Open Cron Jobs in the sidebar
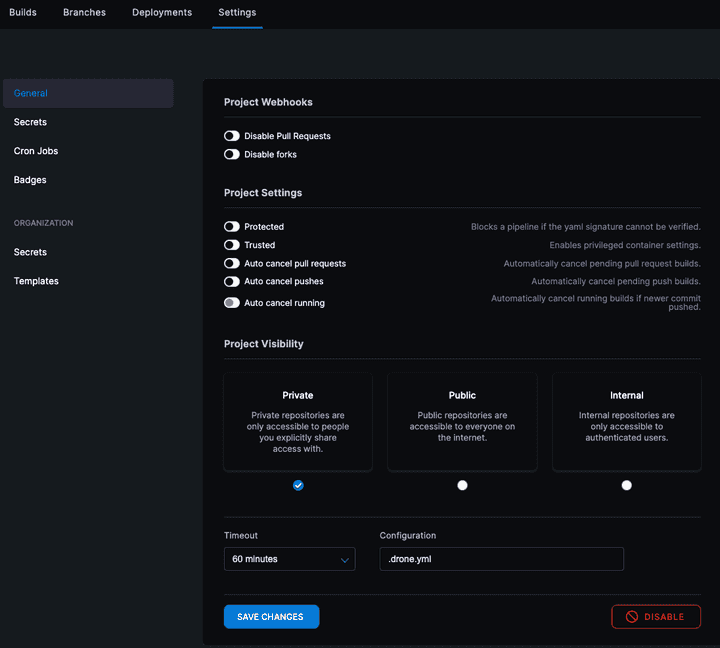The width and height of the screenshot is (720, 648). [x=36, y=151]
